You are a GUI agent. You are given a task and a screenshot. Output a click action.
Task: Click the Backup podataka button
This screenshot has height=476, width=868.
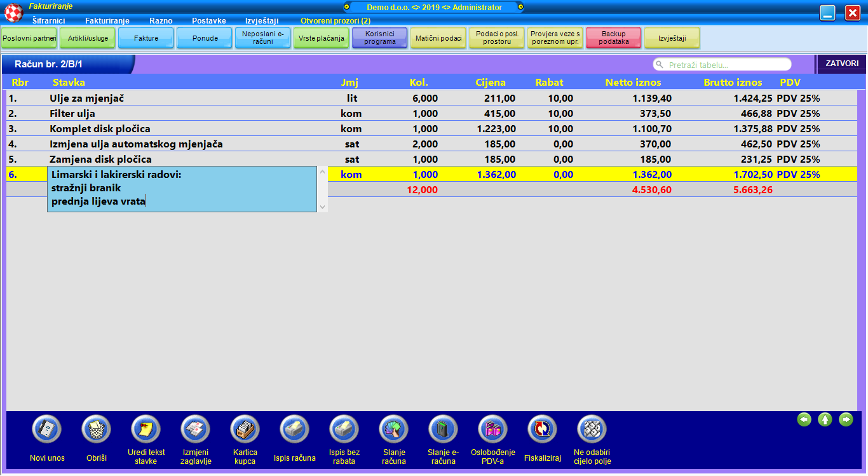click(x=613, y=38)
